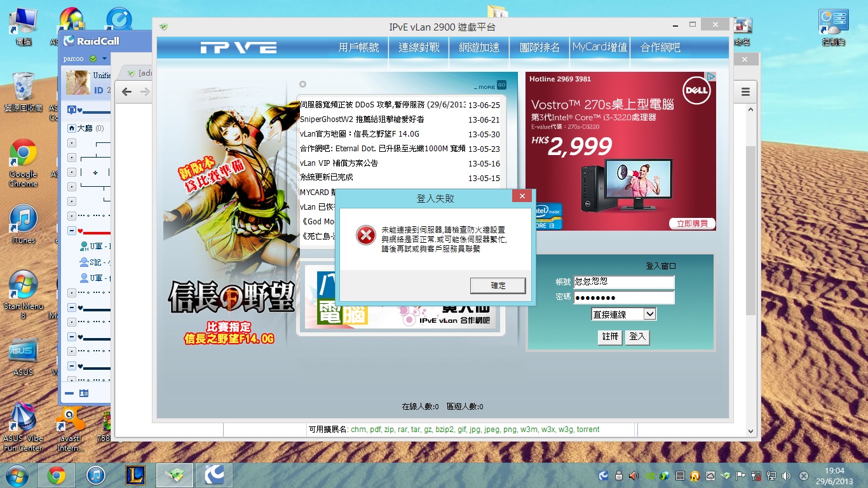Switch to IPvE vLan taskbar button

175,475
